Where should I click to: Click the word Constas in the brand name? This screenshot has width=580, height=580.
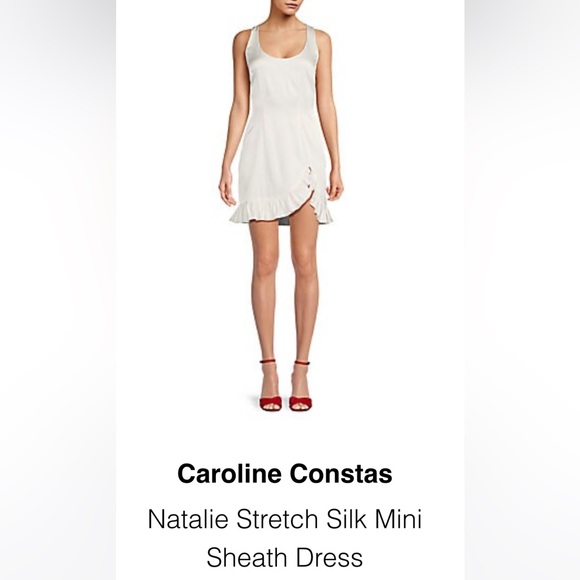[x=341, y=474]
